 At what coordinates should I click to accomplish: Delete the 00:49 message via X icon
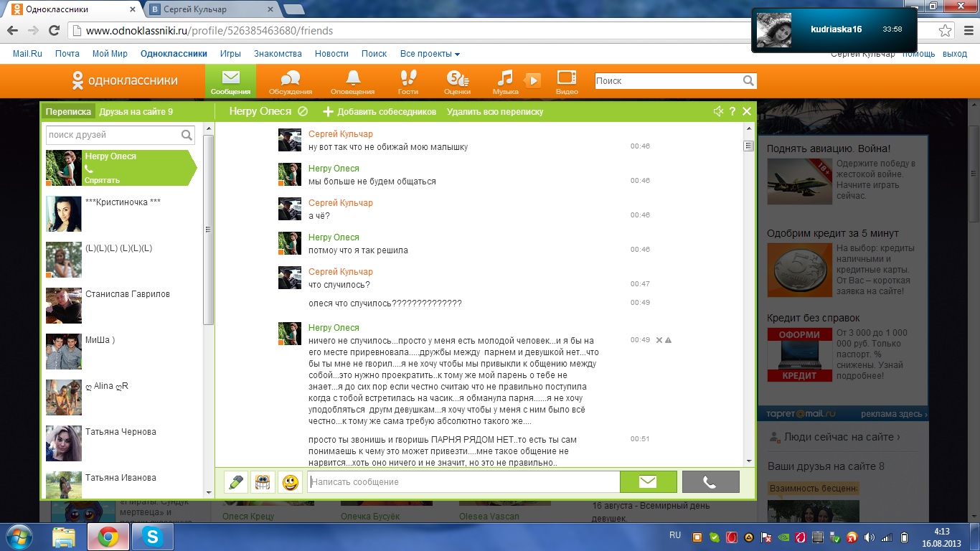pos(659,340)
